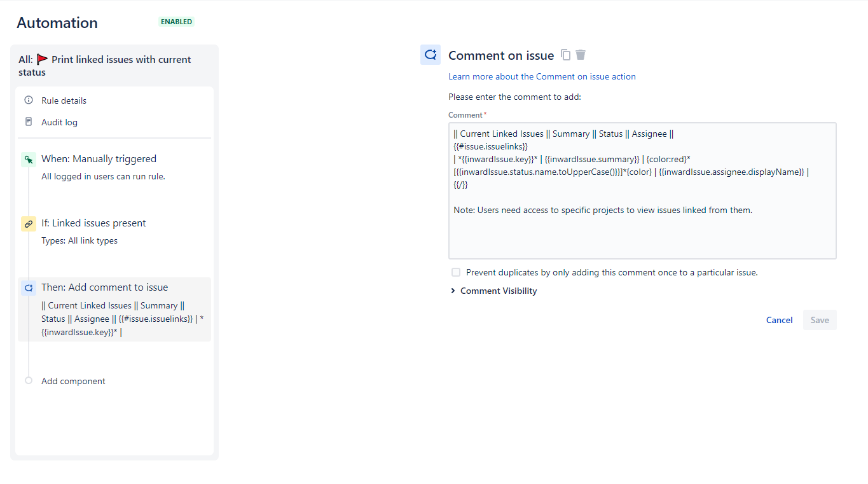
Task: Click the Rule details info icon
Action: (29, 100)
